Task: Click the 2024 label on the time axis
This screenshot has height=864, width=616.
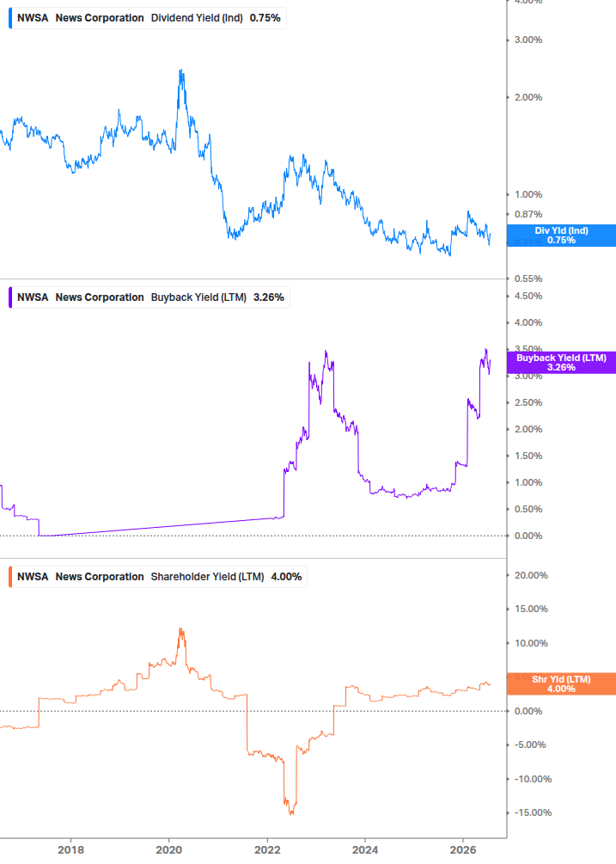Action: click(x=365, y=849)
